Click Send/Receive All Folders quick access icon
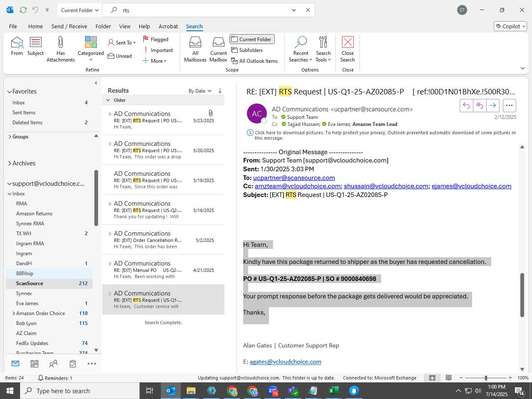Image resolution: width=532 pixels, height=399 pixels. (23, 10)
